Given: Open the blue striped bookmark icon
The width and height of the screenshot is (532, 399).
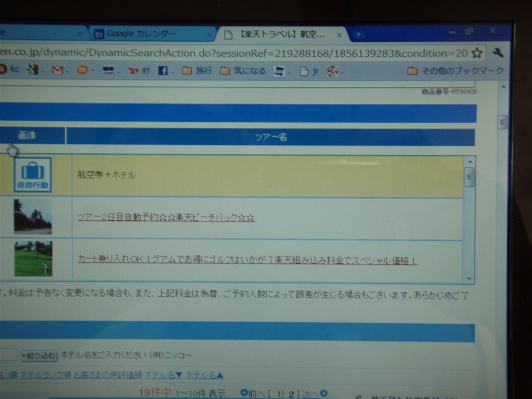Looking at the screenshot, I should pos(279,71).
